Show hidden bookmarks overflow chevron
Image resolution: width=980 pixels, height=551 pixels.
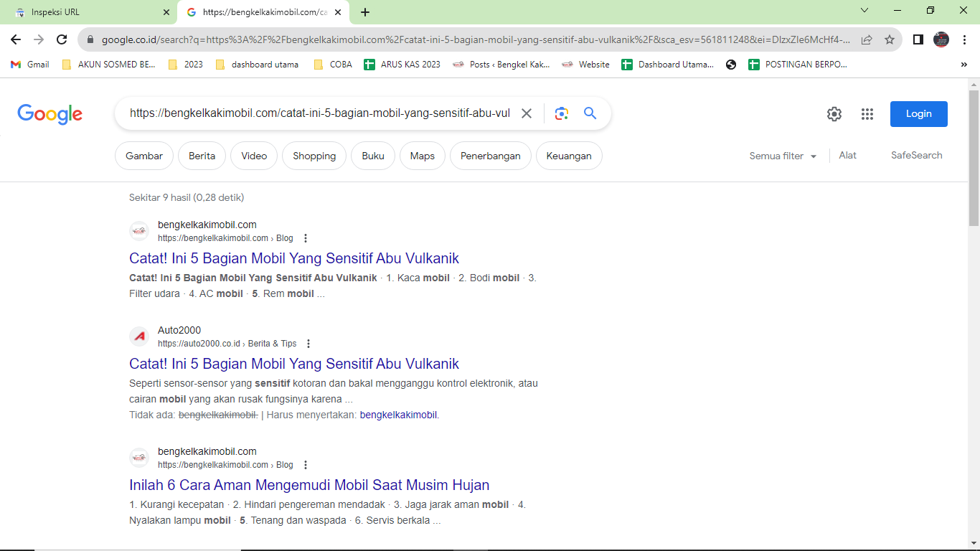point(963,65)
